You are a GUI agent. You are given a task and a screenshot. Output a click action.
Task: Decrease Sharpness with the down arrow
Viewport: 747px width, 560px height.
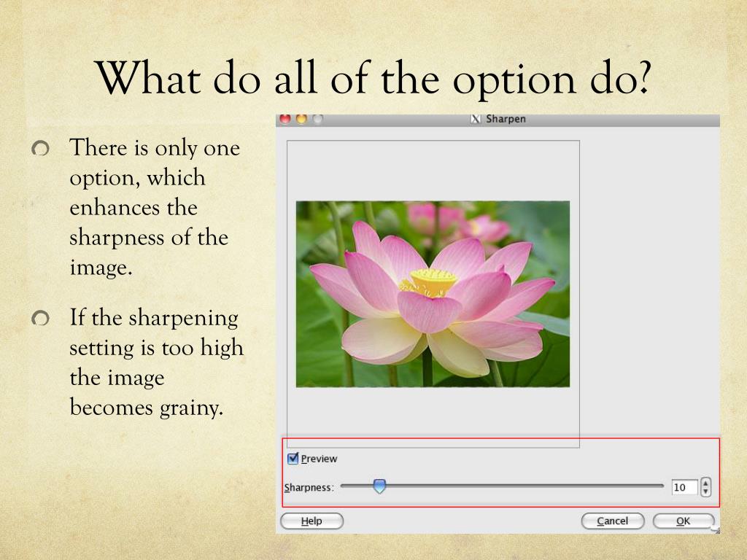coord(705,492)
